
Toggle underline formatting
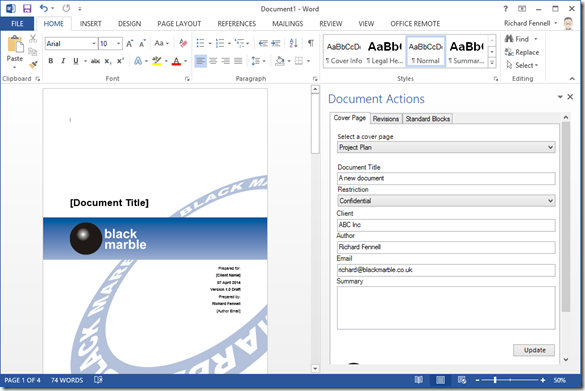click(76, 61)
